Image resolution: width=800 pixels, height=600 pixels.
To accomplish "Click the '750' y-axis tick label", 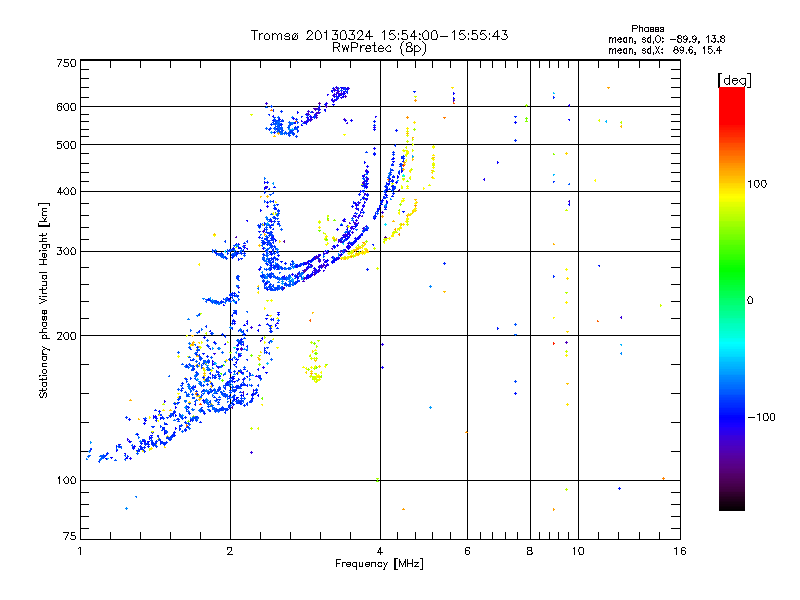I will coord(66,63).
